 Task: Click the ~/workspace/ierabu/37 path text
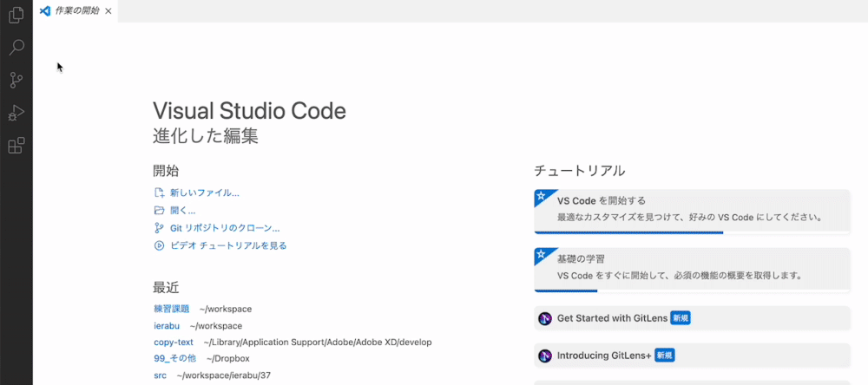coord(224,375)
